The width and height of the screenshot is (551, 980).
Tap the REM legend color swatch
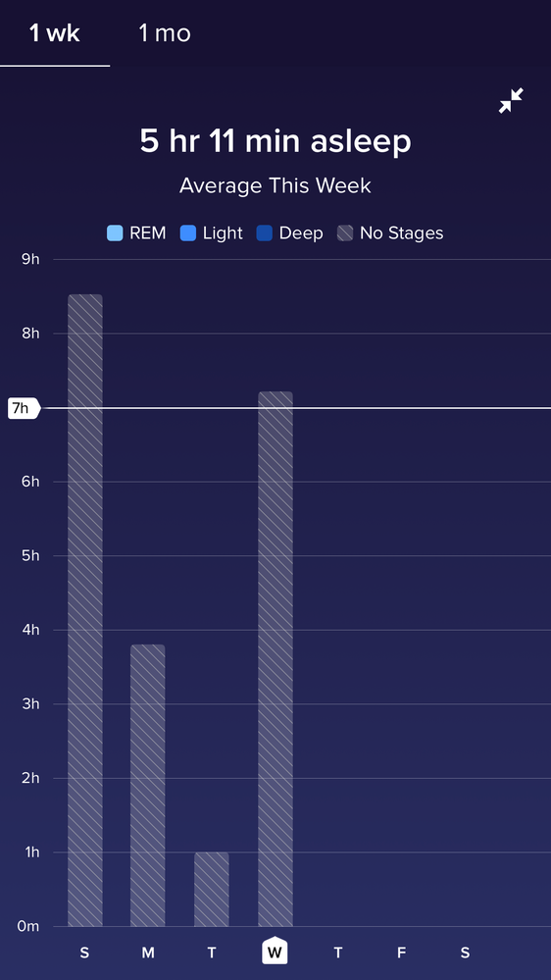(x=116, y=233)
